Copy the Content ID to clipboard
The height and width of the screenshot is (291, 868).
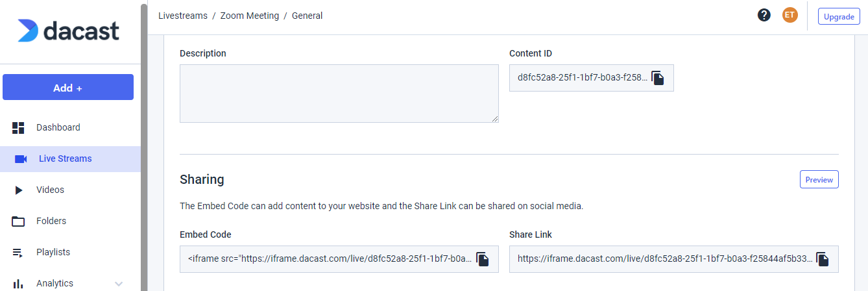click(658, 78)
